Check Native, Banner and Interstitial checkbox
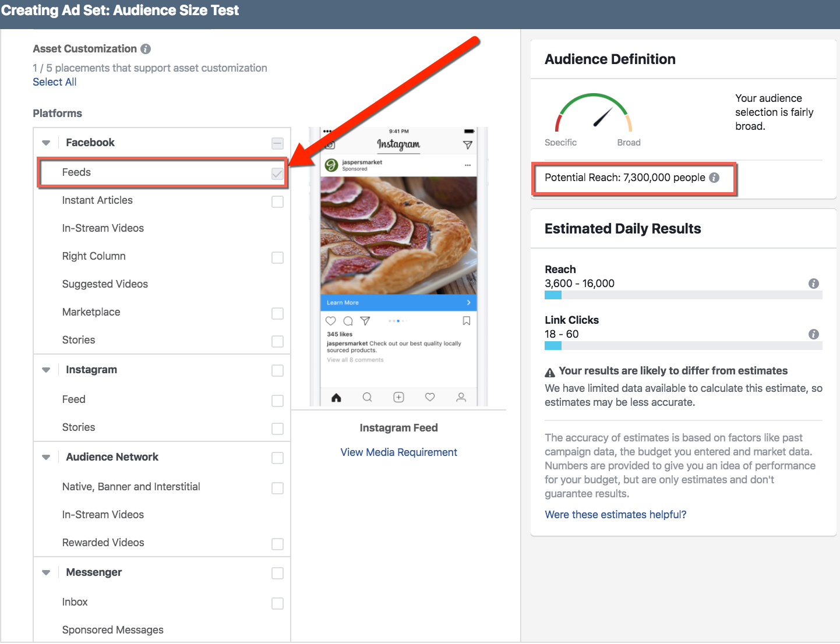The height and width of the screenshot is (644, 840). pos(278,488)
